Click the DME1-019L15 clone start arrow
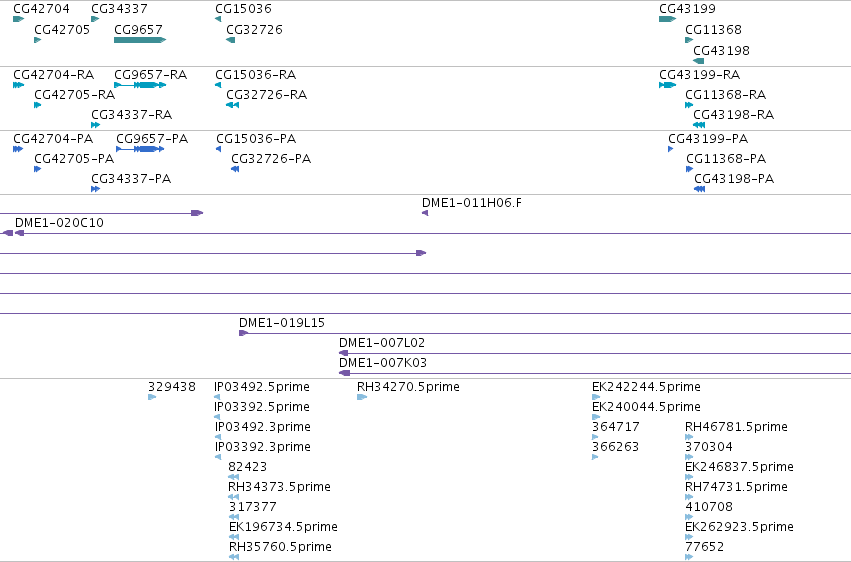 243,333
